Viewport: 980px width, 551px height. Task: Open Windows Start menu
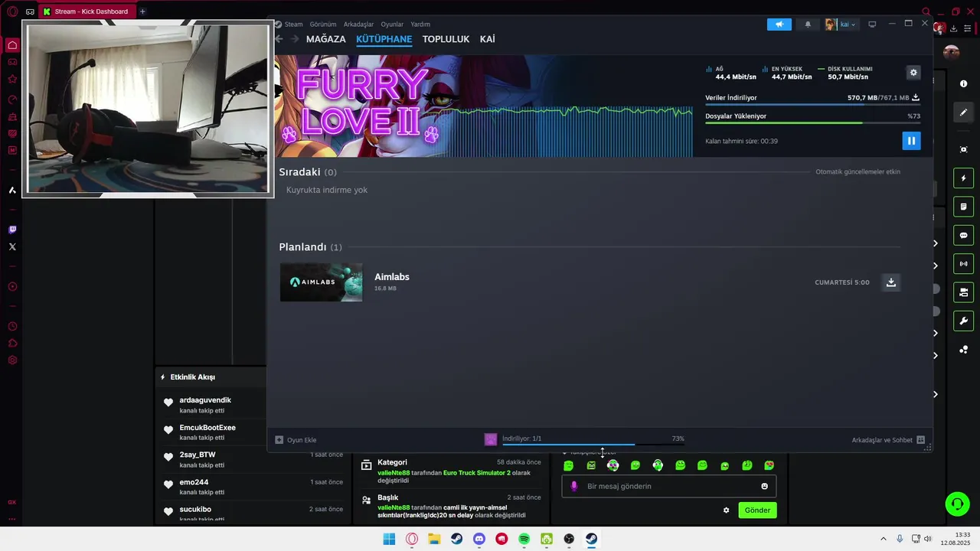[x=389, y=539]
